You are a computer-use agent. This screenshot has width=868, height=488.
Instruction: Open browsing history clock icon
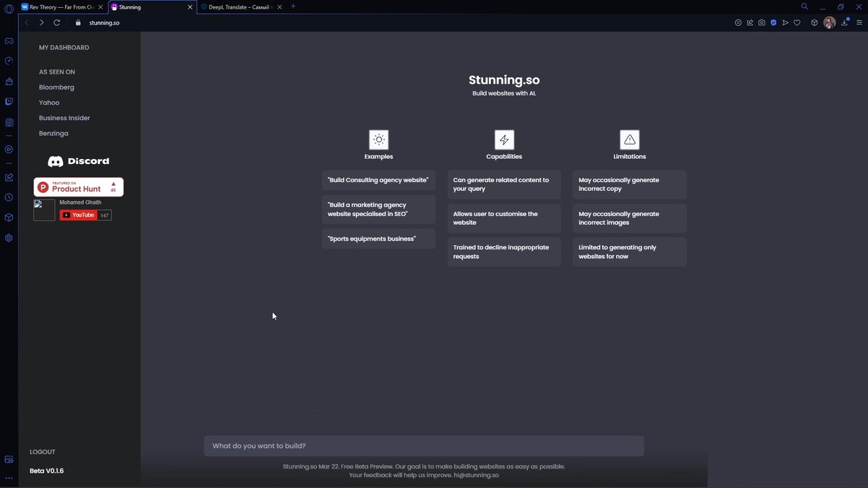(9, 197)
